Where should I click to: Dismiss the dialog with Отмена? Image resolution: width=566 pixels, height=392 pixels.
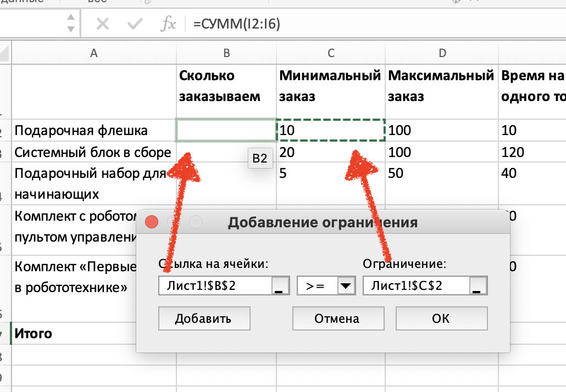(x=338, y=318)
